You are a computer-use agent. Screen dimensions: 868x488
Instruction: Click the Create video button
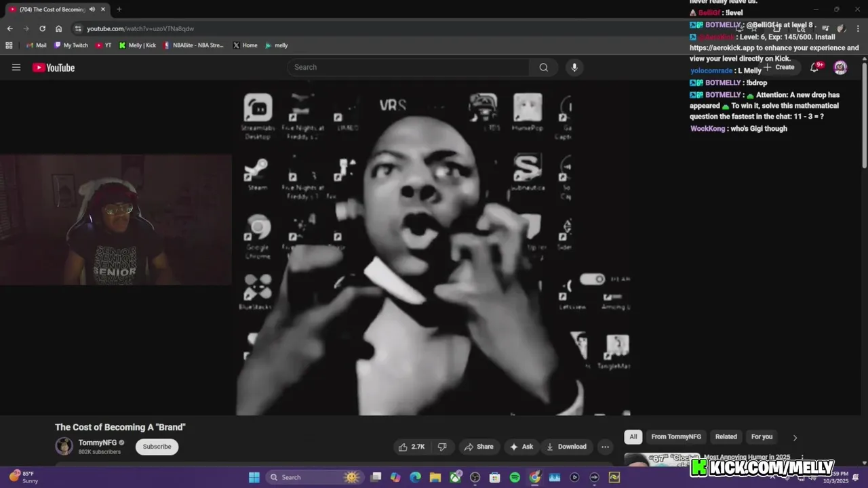coord(779,67)
